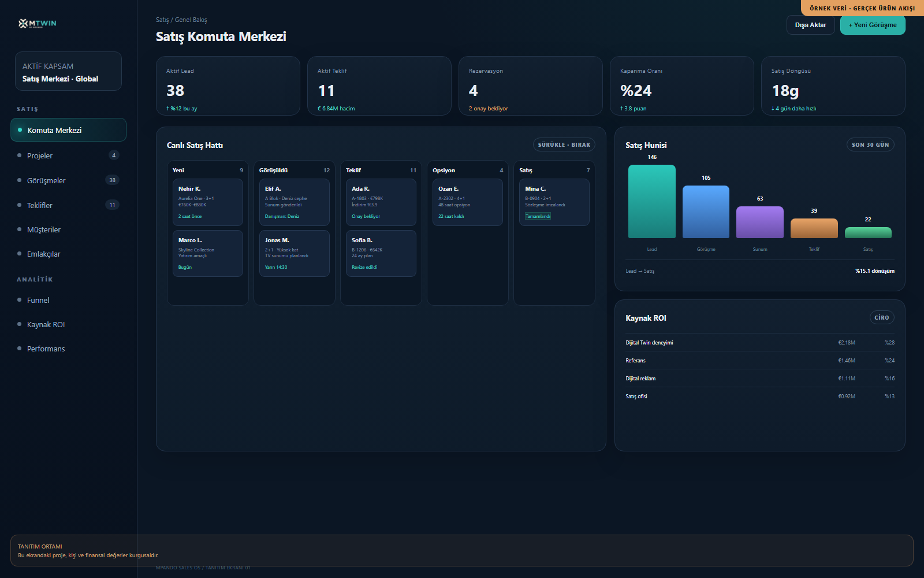
Task: Open Nehir K. lead card
Action: coord(207,202)
